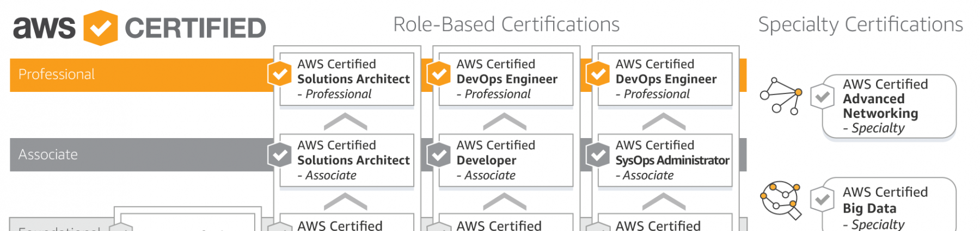Screen dimensions: 980x231
Task: Select the Big Data - Specialty certification text
Action: 885,208
